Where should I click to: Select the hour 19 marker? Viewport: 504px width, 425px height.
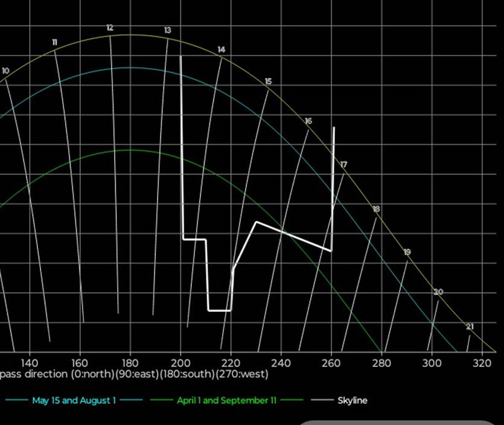[407, 252]
